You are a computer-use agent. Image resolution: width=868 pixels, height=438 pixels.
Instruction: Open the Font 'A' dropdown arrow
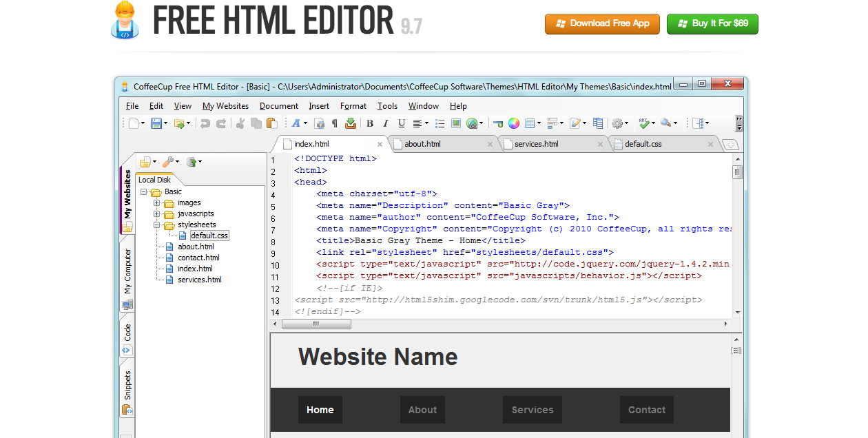[x=305, y=123]
